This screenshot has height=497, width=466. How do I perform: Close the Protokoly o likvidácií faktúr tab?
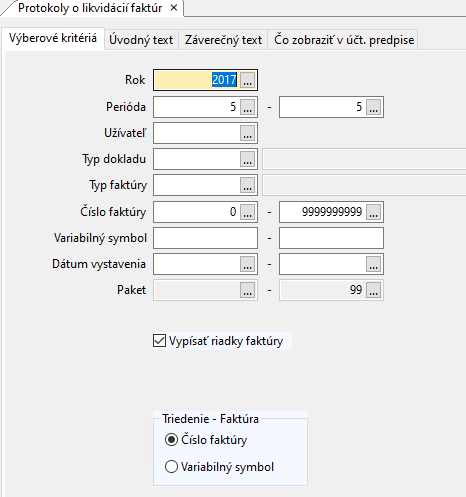click(174, 8)
